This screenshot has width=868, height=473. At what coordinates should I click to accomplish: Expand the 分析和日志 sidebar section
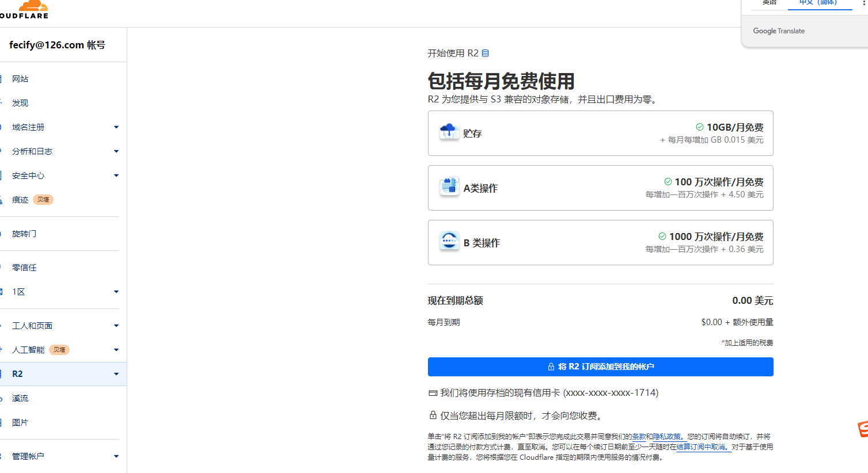click(x=116, y=151)
